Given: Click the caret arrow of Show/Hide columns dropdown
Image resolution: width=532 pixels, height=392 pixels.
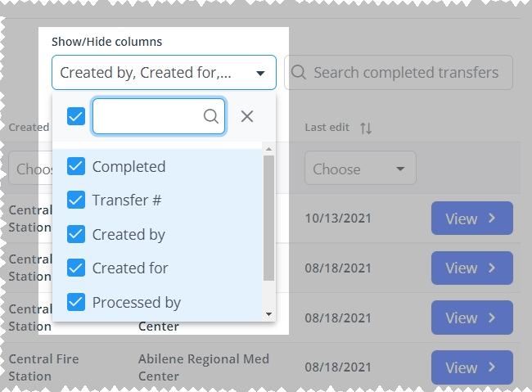Looking at the screenshot, I should (x=260, y=74).
